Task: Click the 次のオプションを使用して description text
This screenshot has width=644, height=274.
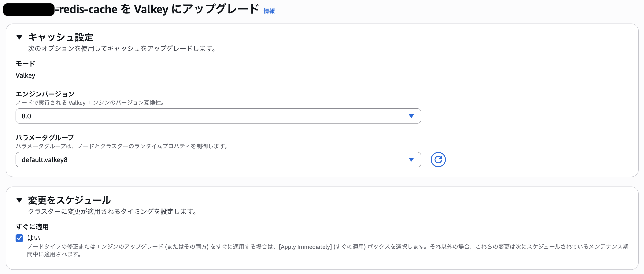Action: [122, 48]
